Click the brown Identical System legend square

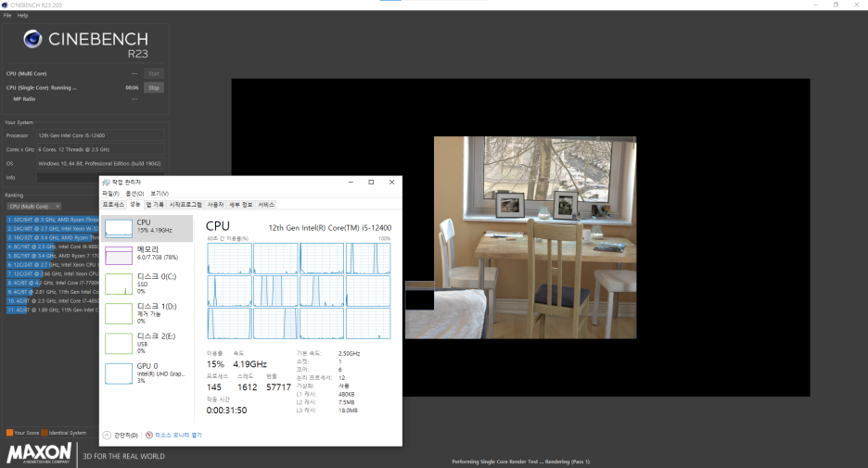point(45,433)
